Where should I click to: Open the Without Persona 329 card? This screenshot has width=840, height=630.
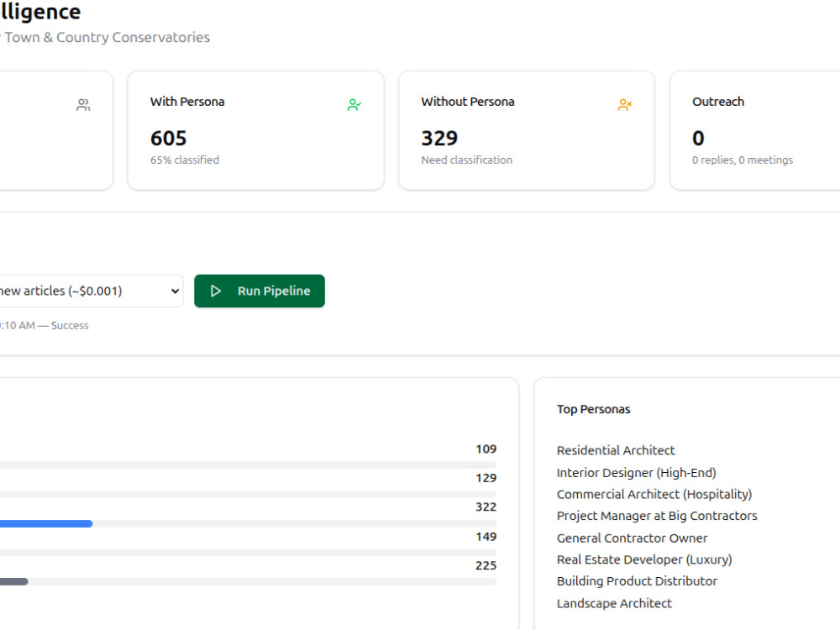tap(527, 130)
